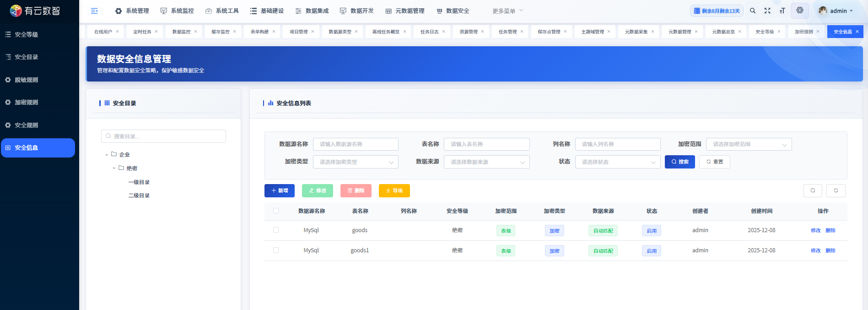This screenshot has width=868, height=310.
Task: Click the blue 新增 button
Action: coord(279,190)
